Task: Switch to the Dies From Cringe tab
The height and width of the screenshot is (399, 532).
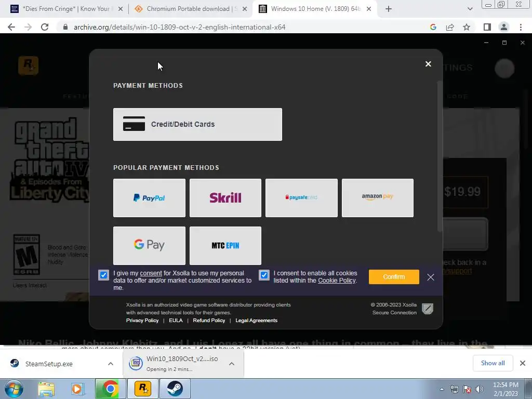Action: tap(65, 9)
